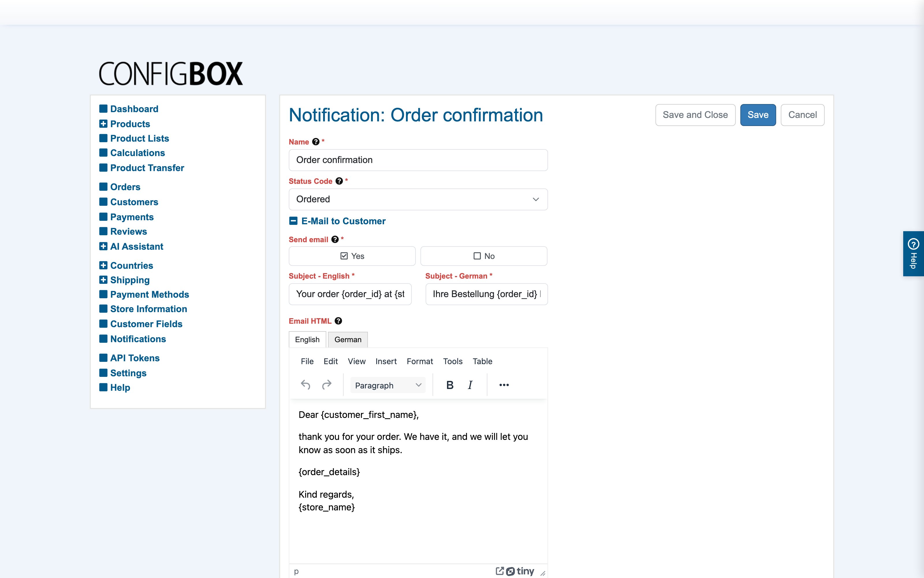This screenshot has height=578, width=924.
Task: Open the editor File menu
Action: tap(307, 361)
